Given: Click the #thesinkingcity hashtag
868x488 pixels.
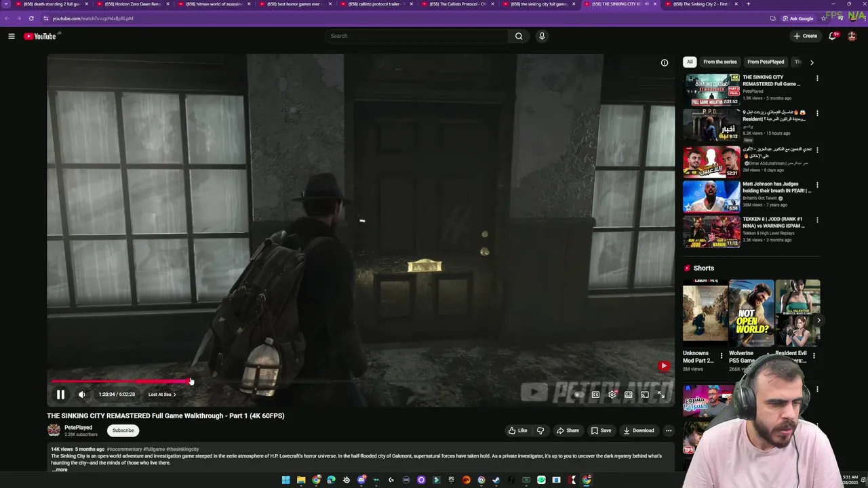Looking at the screenshot, I should 182,449.
